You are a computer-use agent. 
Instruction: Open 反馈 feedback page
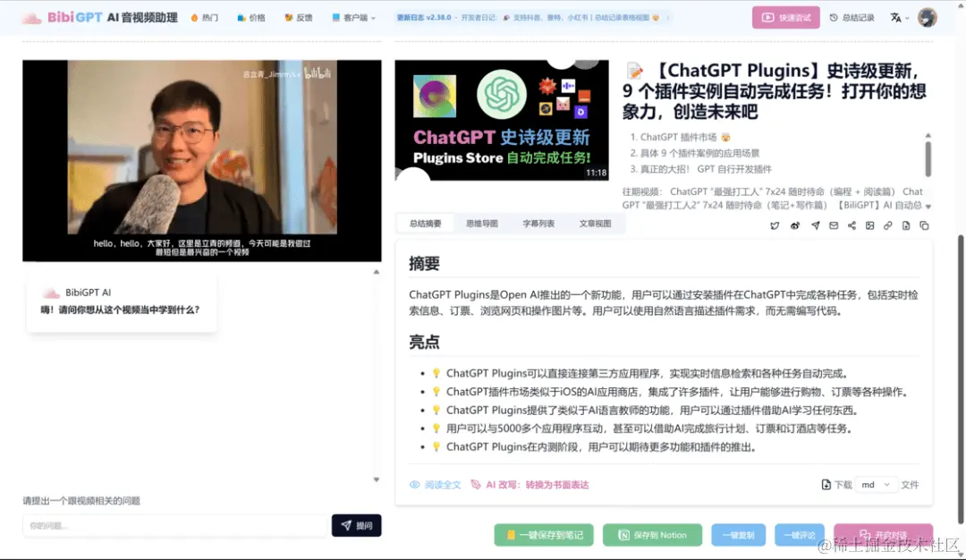pos(298,18)
